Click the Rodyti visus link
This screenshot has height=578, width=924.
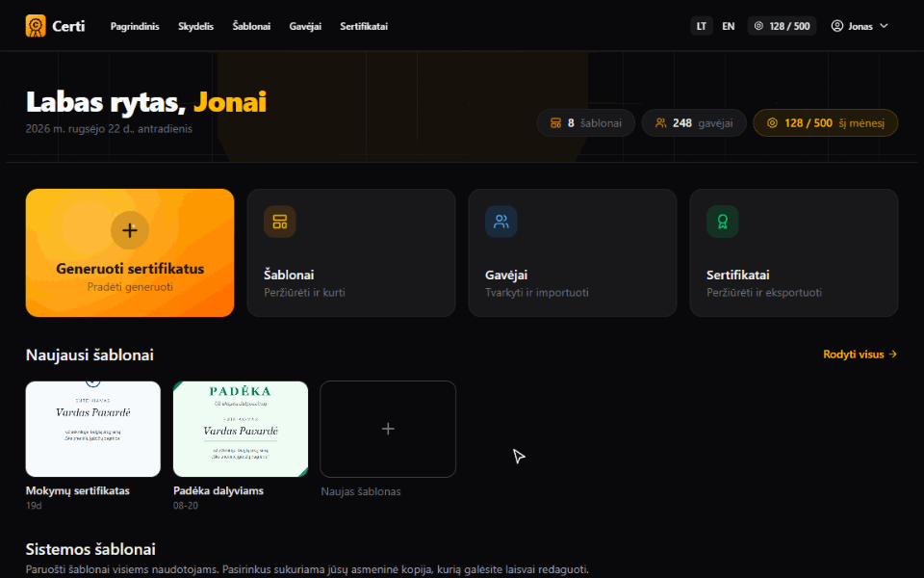pyautogui.click(x=860, y=355)
